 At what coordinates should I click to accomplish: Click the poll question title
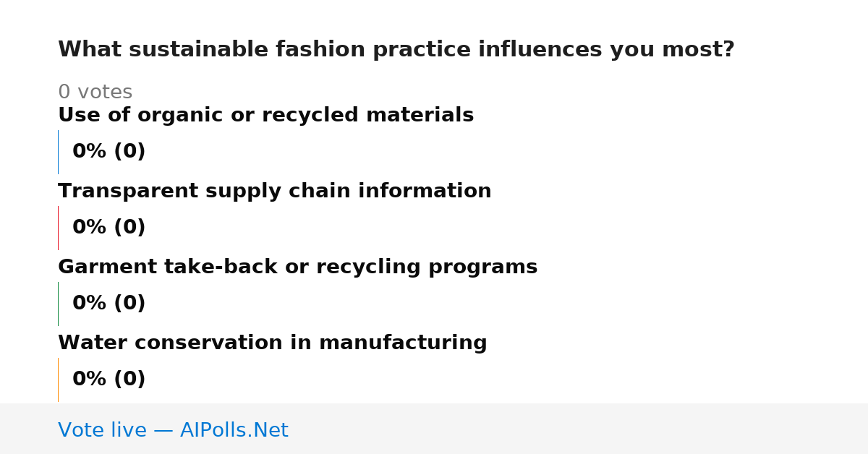[x=396, y=50]
